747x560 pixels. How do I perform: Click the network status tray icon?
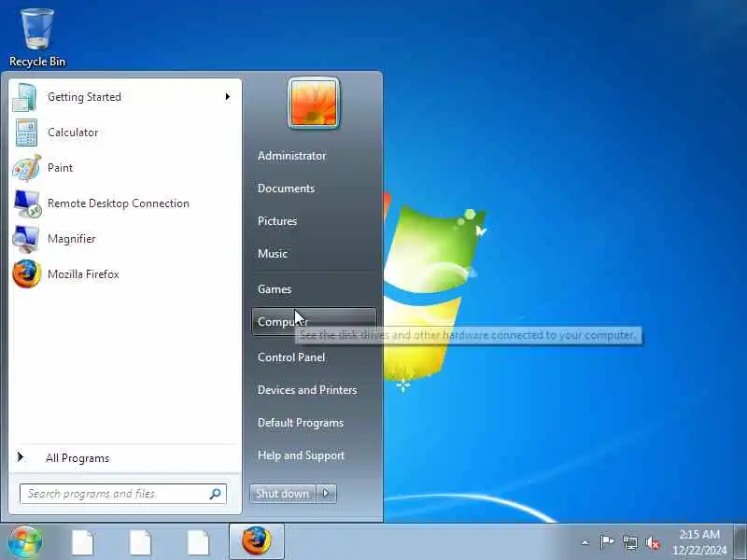click(x=629, y=542)
